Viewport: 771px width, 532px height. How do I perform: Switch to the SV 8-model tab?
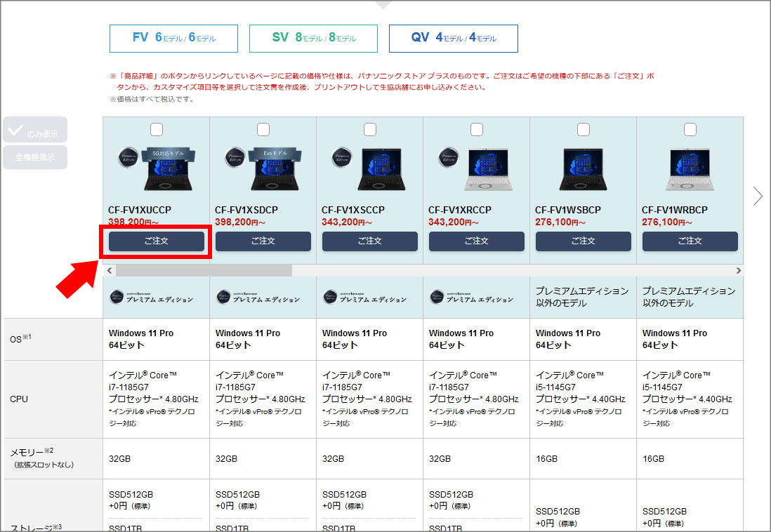[313, 39]
